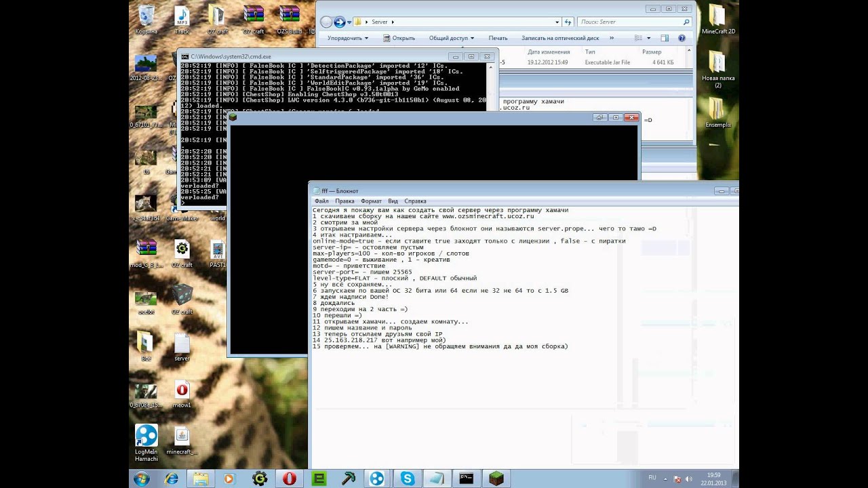Switch to Windows Explorer in taskbar
868x488 pixels.
click(x=201, y=479)
